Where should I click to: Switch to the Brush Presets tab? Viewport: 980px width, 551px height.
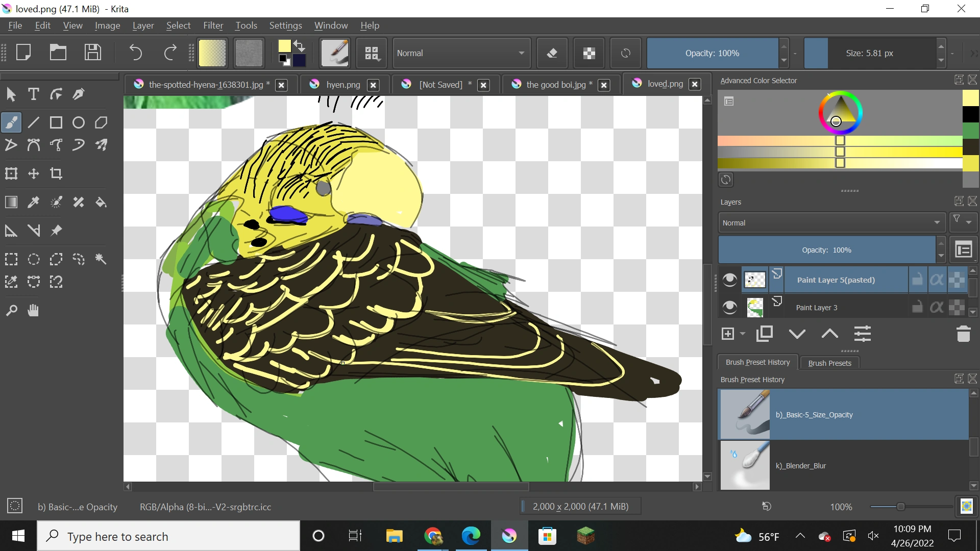(x=829, y=363)
